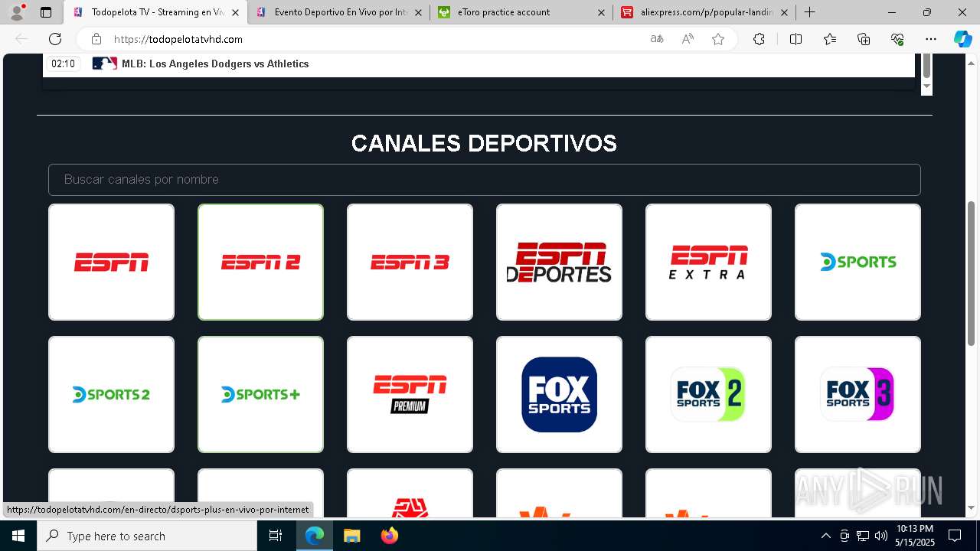This screenshot has width=980, height=551.
Task: Open the ESPN 3 channel tile
Action: tap(410, 262)
